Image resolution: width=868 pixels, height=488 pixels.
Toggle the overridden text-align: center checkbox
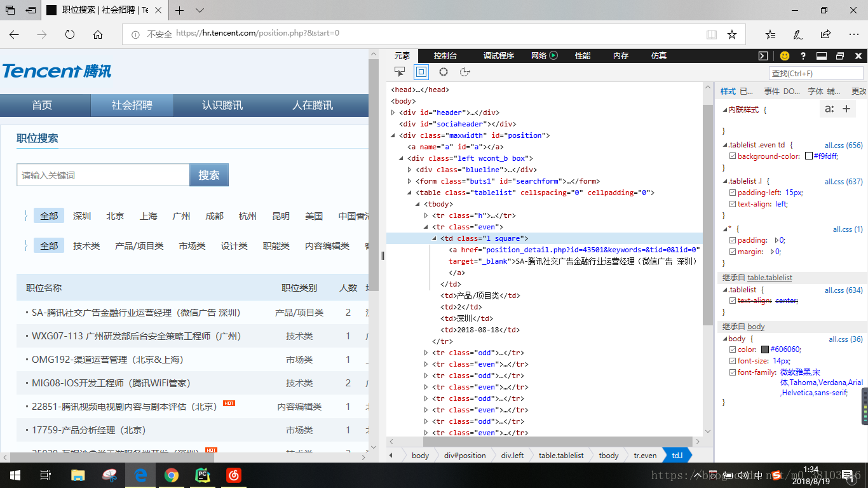point(733,301)
